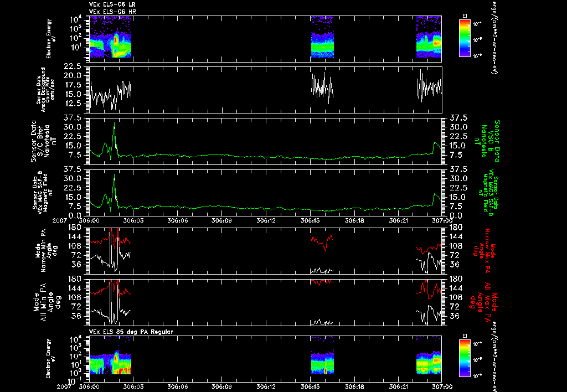This screenshot has width=567, height=392.
Task: Click the EI color bar beside the bottom spectrogram
Action: pyautogui.click(x=465, y=358)
